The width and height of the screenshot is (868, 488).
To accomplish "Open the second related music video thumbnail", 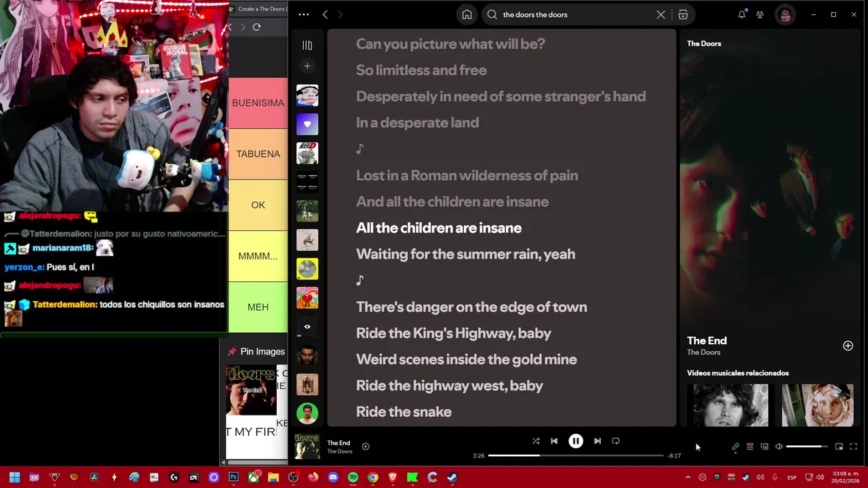I will pos(818,405).
